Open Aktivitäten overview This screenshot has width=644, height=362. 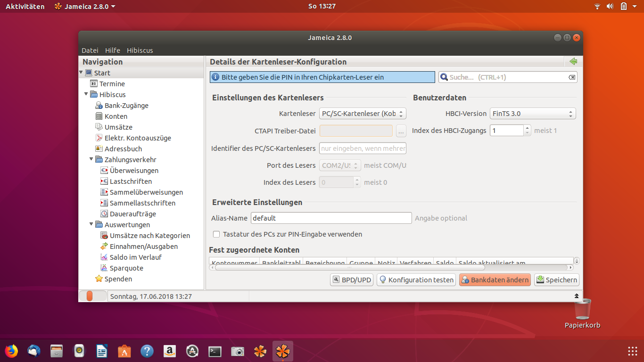click(25, 6)
